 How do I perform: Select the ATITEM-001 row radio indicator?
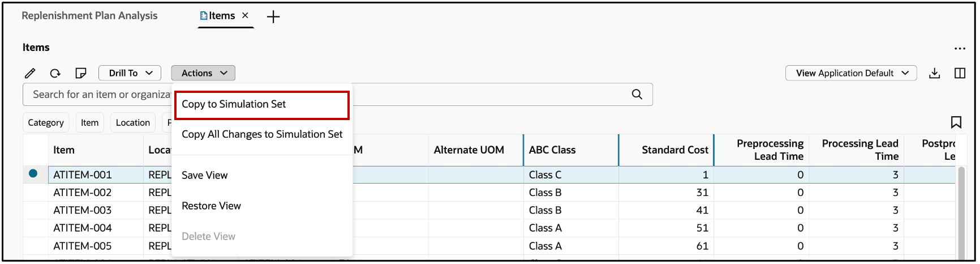[33, 174]
